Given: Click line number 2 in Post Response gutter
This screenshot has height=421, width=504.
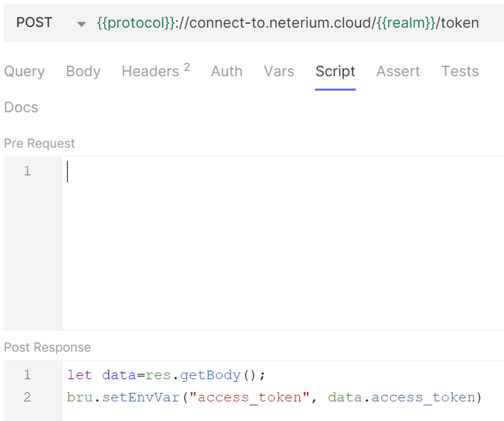Looking at the screenshot, I should coord(27,397).
